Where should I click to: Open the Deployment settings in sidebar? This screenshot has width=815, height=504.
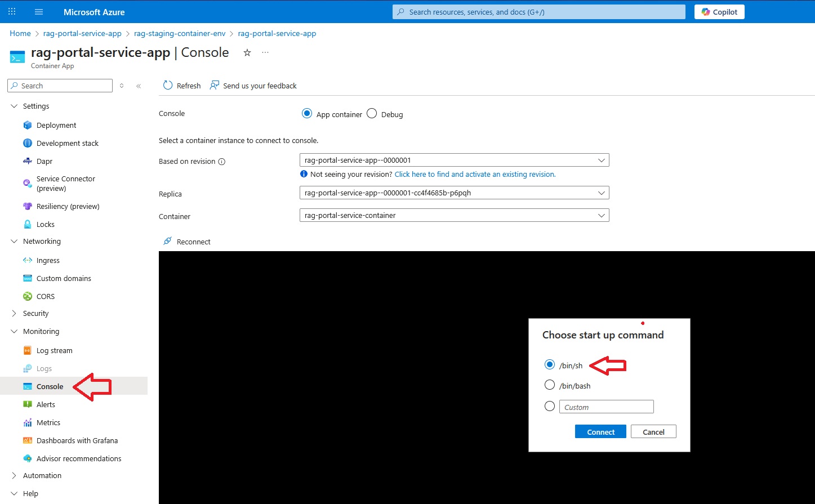tap(56, 124)
